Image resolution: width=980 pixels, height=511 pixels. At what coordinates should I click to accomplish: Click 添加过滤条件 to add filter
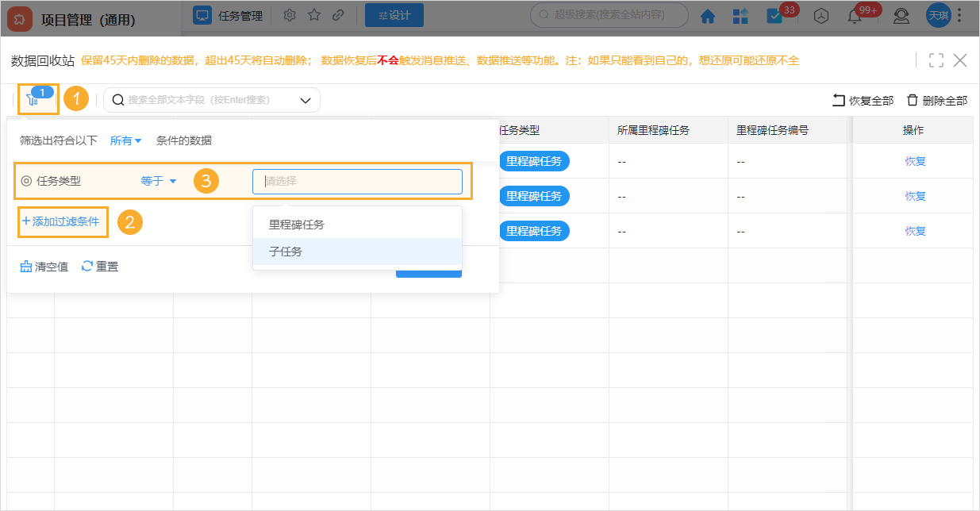[x=61, y=221]
